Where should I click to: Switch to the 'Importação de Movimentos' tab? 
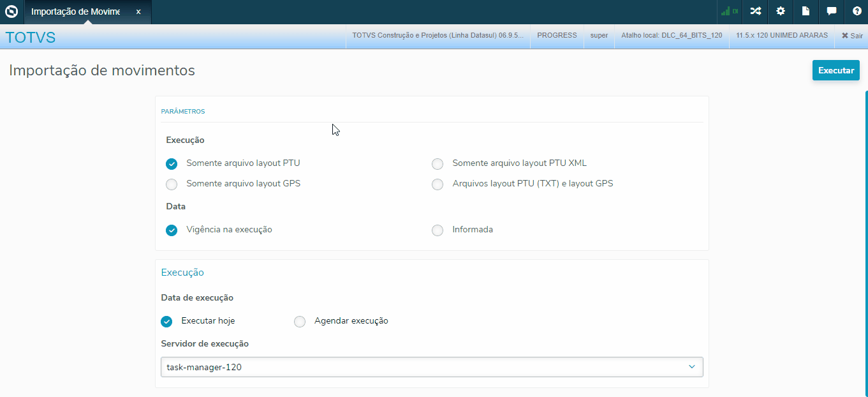click(x=75, y=11)
